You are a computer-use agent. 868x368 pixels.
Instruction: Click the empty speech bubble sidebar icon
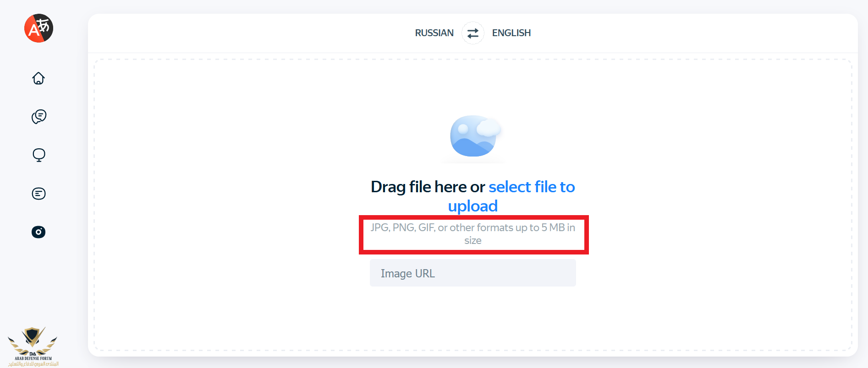(x=38, y=155)
